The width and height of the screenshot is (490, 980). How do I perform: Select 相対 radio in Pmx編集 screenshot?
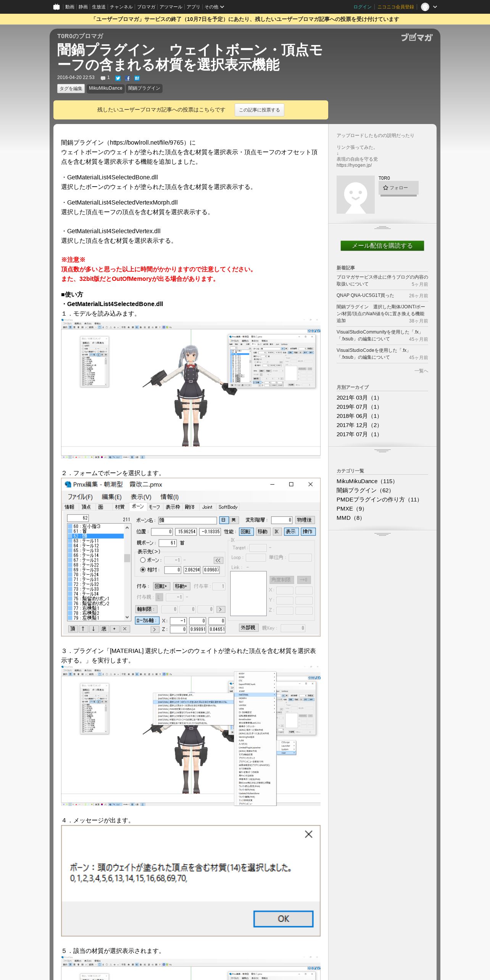[143, 569]
